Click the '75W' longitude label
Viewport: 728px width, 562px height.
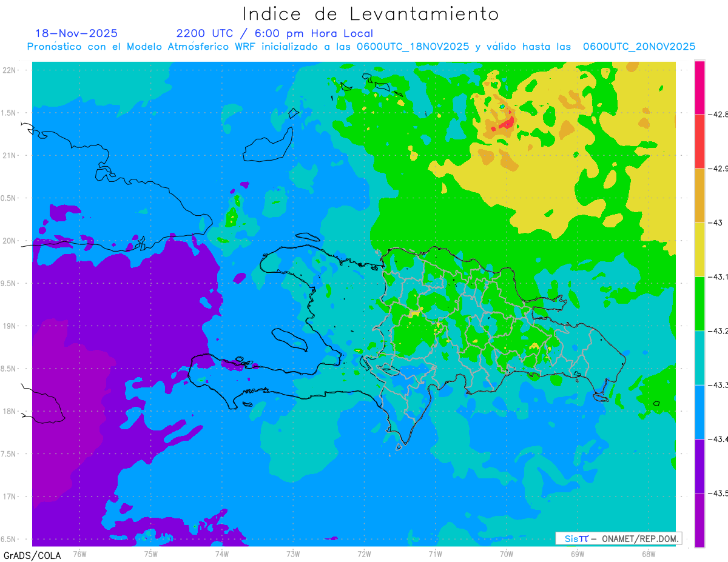(150, 554)
